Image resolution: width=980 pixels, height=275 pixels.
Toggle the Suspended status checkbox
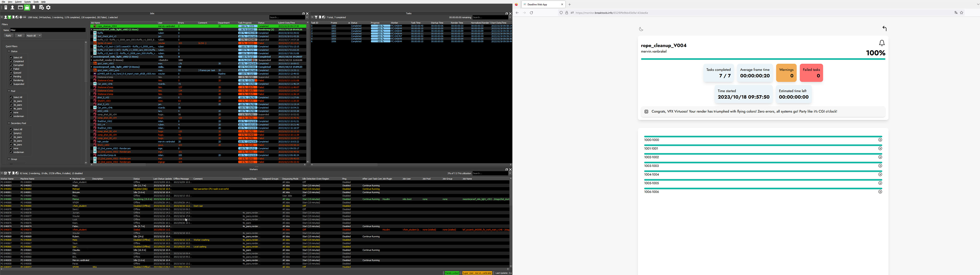[11, 84]
